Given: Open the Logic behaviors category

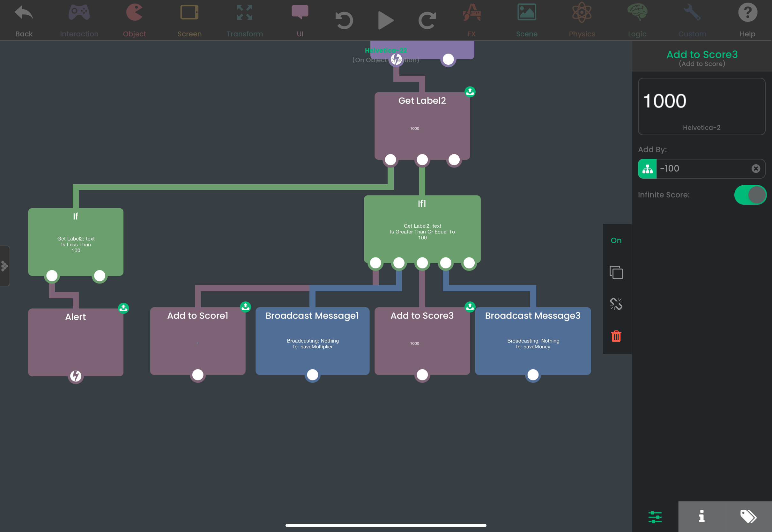Looking at the screenshot, I should tap(637, 20).
